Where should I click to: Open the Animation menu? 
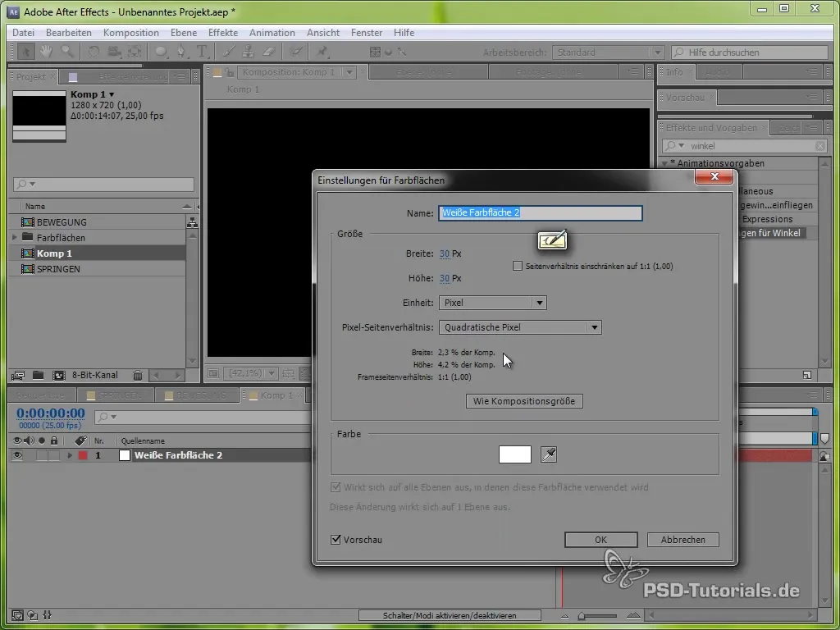272,33
